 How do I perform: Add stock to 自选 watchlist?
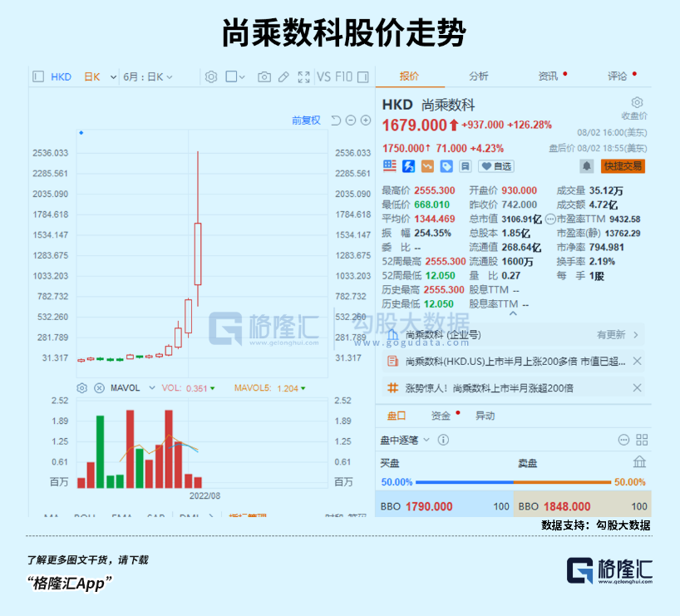(x=496, y=166)
